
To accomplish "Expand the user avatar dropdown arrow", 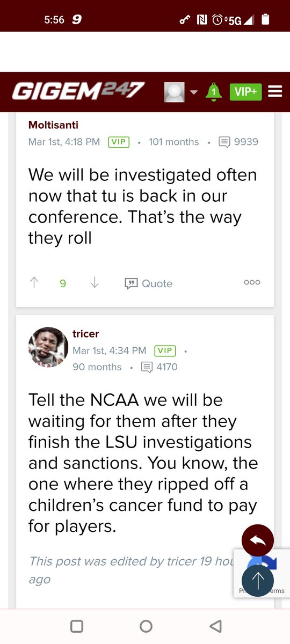I will pos(194,92).
